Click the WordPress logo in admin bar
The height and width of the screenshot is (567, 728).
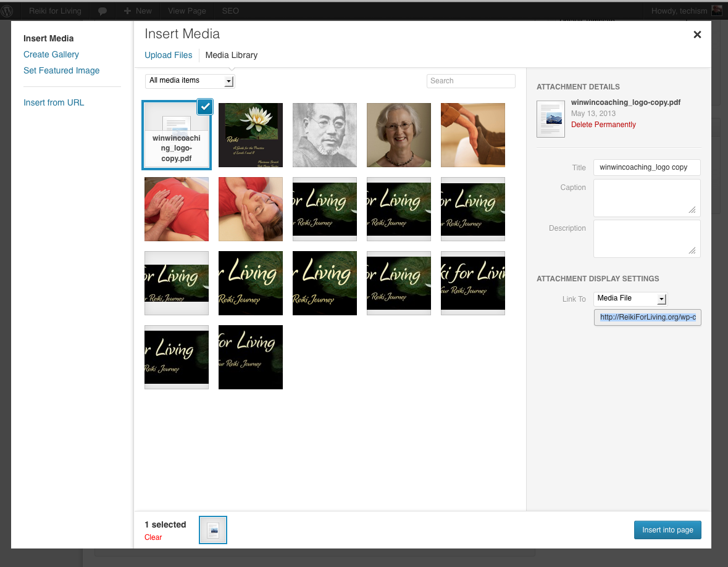(7, 10)
